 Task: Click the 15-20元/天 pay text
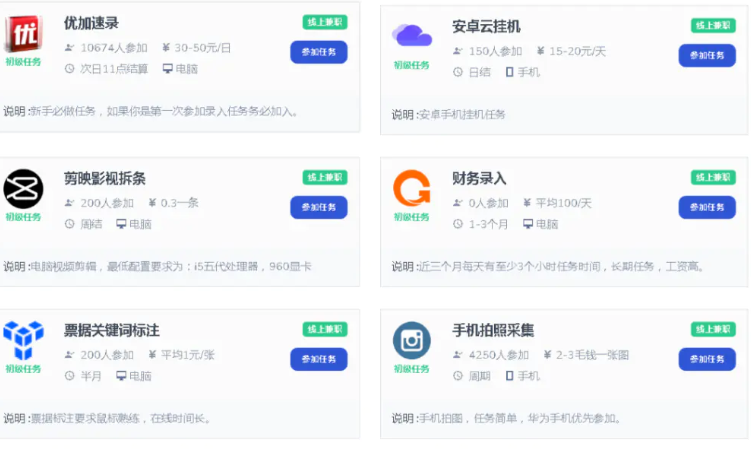tap(578, 51)
